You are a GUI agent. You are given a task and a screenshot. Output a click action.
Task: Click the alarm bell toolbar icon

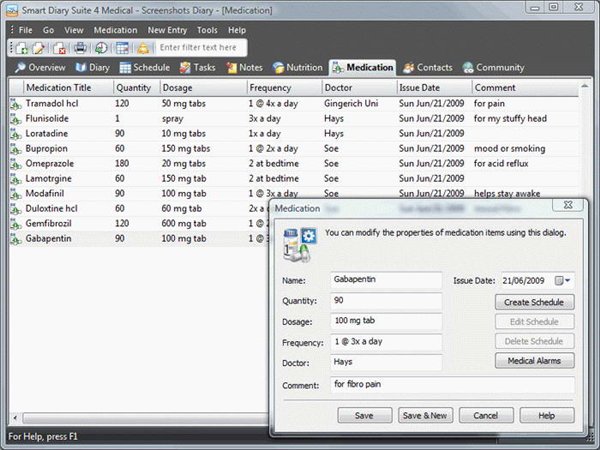(143, 48)
